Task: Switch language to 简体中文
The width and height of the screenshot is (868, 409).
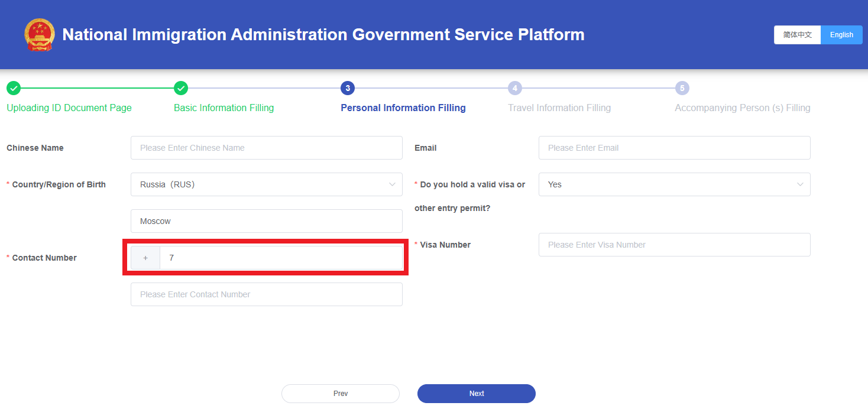Action: [x=798, y=35]
